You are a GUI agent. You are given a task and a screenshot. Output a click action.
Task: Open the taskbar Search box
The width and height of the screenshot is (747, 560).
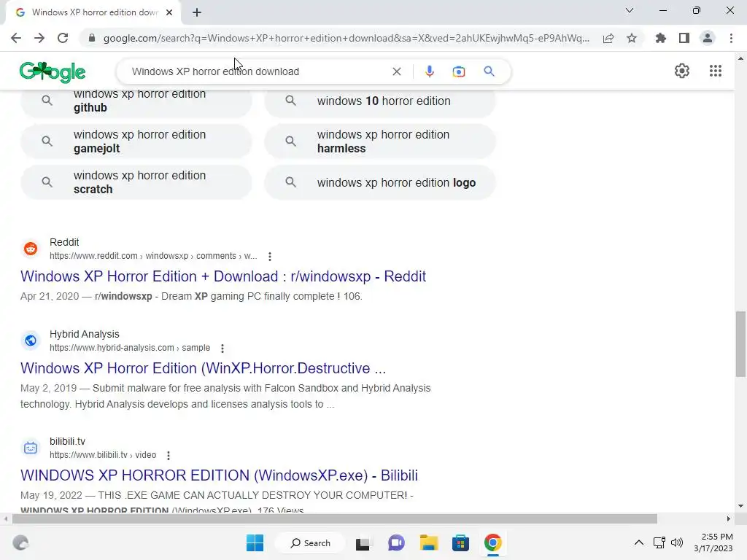(311, 542)
